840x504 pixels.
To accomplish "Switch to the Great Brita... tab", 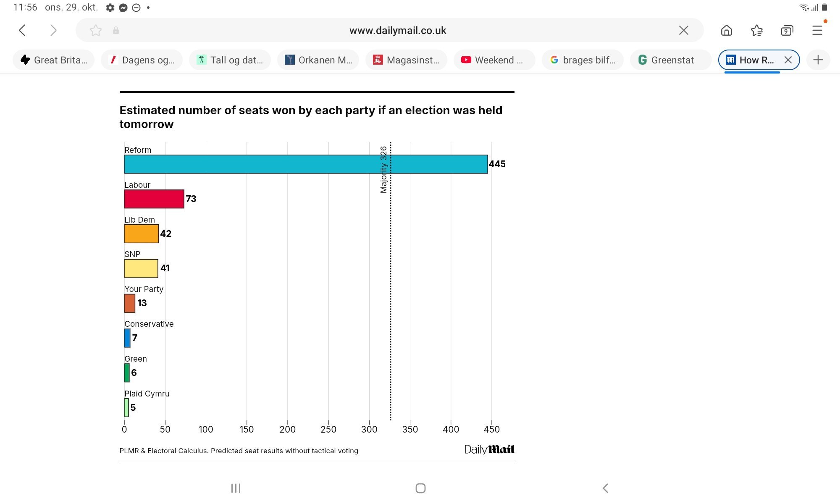I will [54, 60].
